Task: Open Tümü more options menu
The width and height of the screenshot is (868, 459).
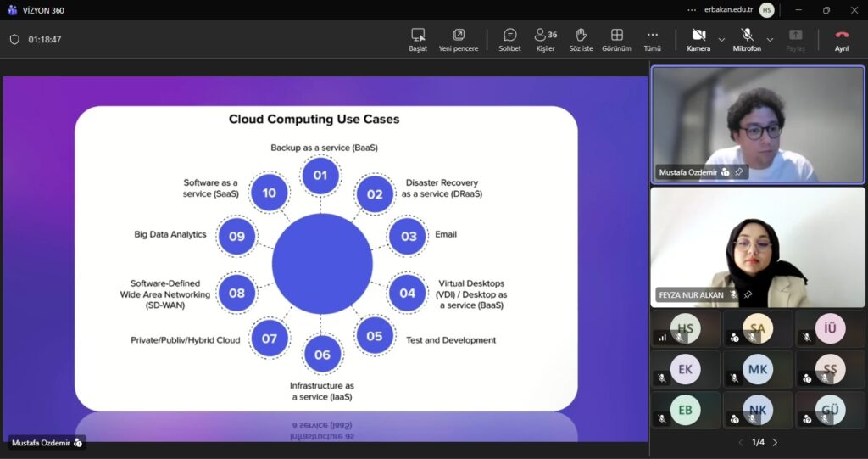Action: point(652,35)
